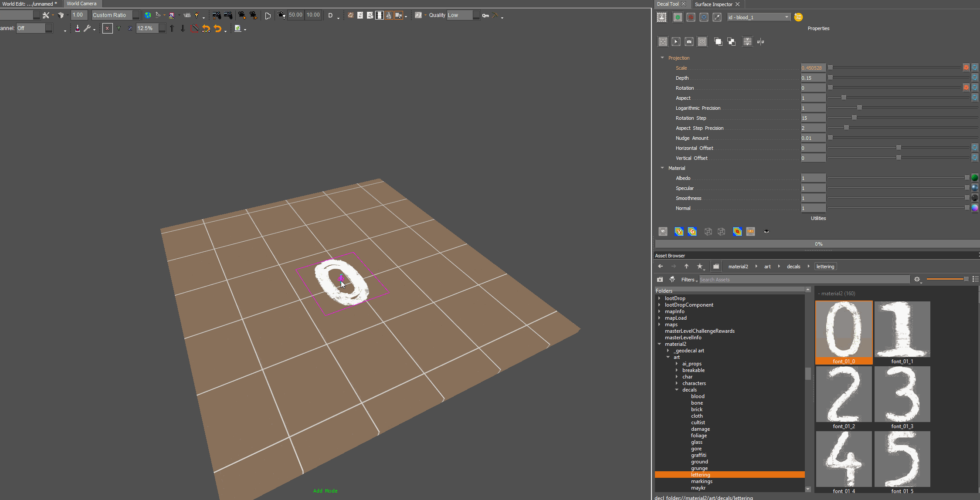Click the blue V layered utility icon
This screenshot has height=500, width=980.
[679, 231]
